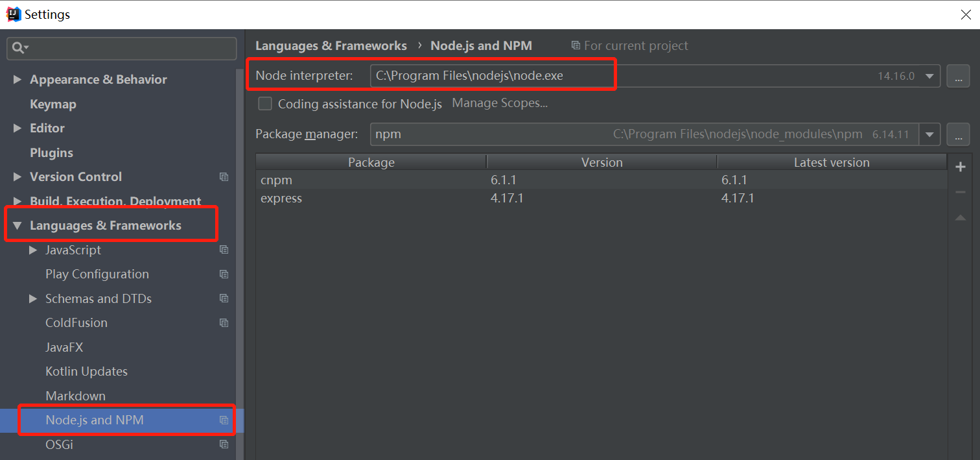Expand Build, Execution, Deployment section
Screen dimensions: 980x460
(x=17, y=201)
